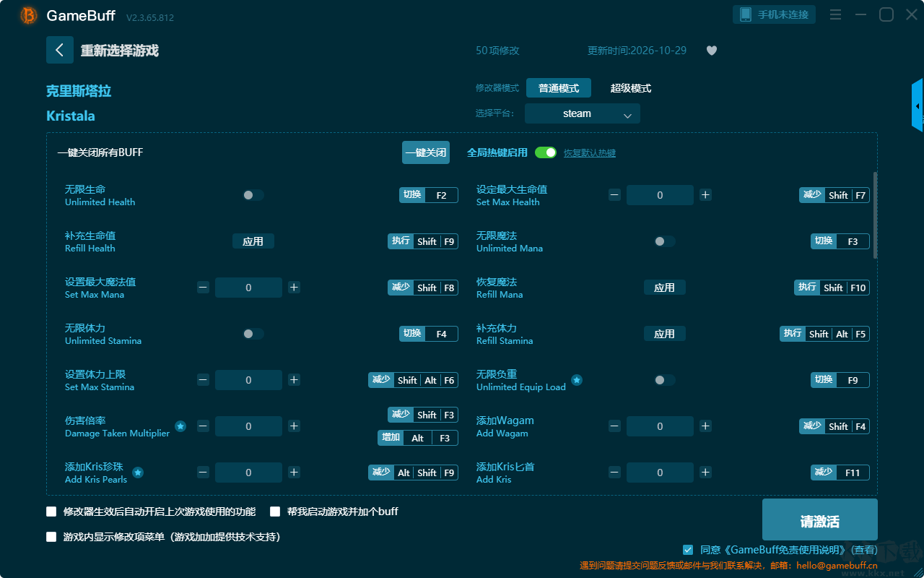This screenshot has height=578, width=924.
Task: Select 普通模式 normal mode tab
Action: coord(559,88)
